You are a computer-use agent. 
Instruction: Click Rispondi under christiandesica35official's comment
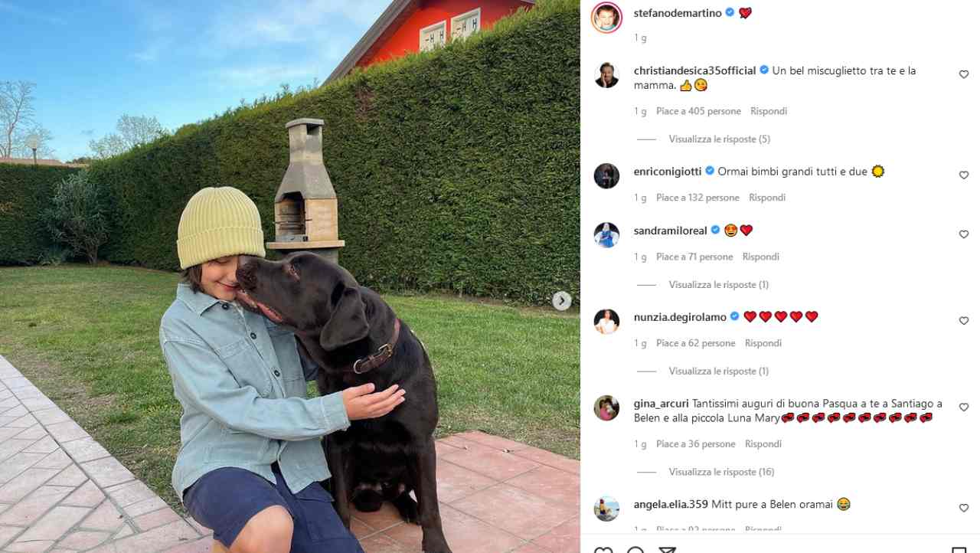tap(769, 111)
